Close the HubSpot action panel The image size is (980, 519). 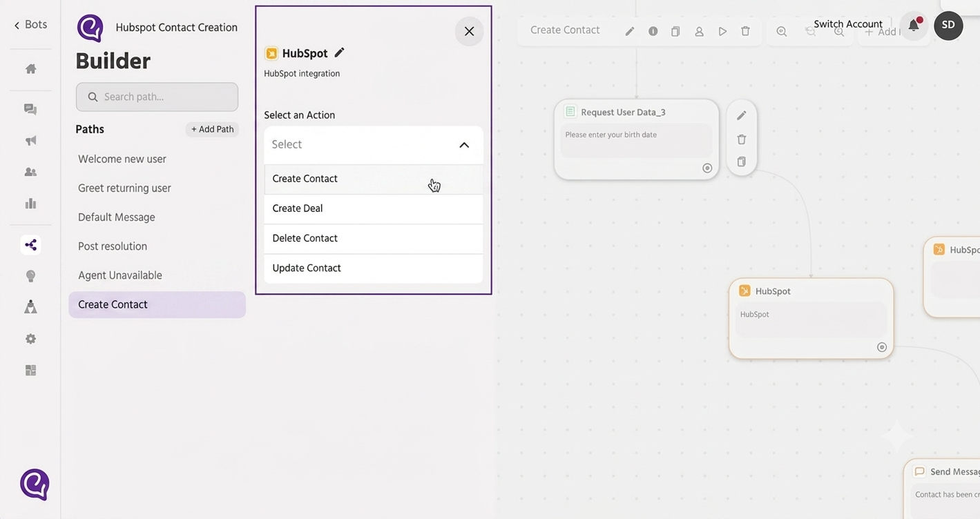(469, 31)
